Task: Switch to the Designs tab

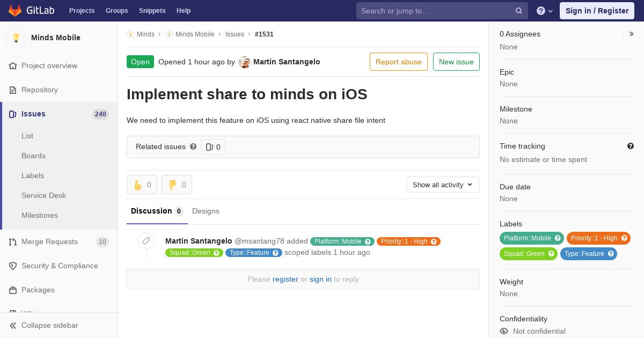Action: tap(206, 211)
